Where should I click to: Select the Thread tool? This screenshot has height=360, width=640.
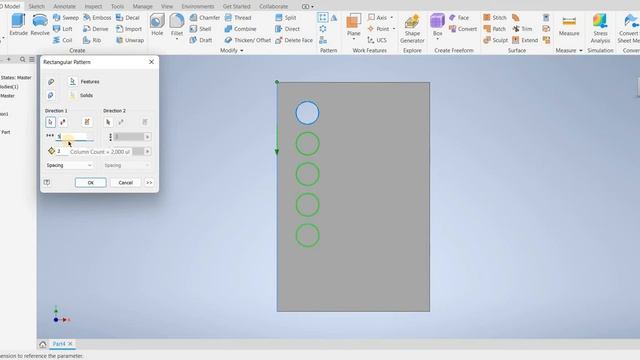238,18
